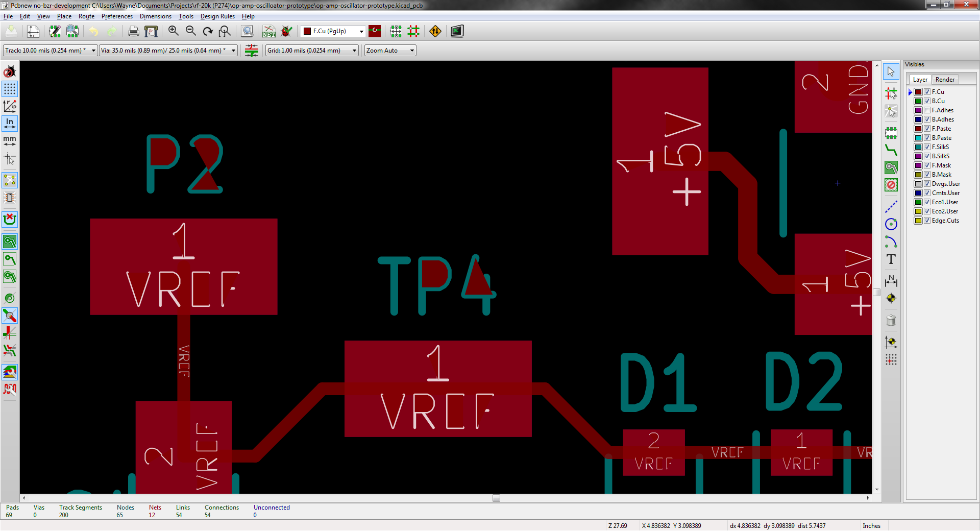Viewport: 980px width, 531px height.
Task: Hide the Edge.Cuts layer
Action: [927, 221]
